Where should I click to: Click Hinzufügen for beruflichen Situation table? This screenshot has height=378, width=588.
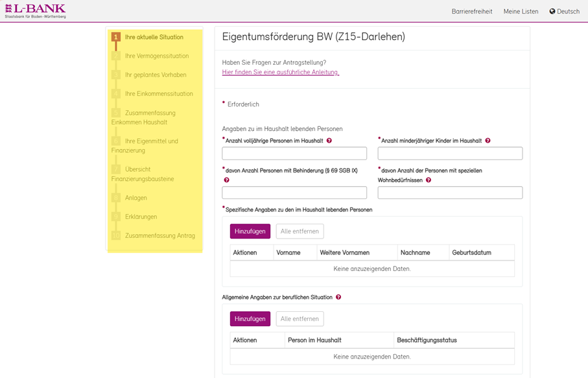point(250,319)
